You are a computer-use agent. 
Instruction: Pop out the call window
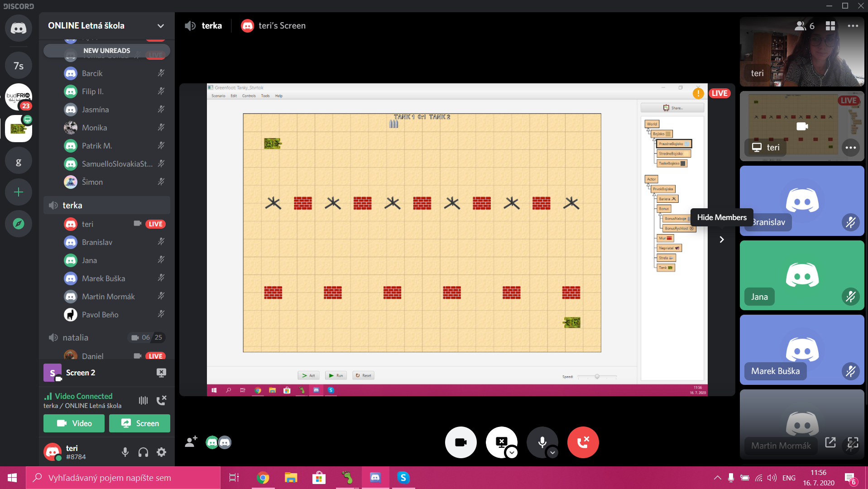click(x=830, y=442)
